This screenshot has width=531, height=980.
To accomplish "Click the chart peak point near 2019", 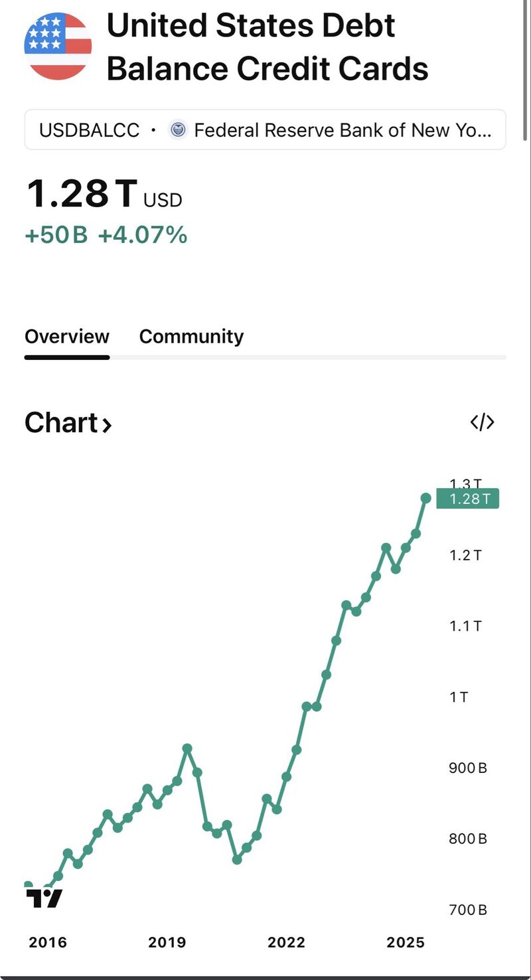I will pos(187,748).
